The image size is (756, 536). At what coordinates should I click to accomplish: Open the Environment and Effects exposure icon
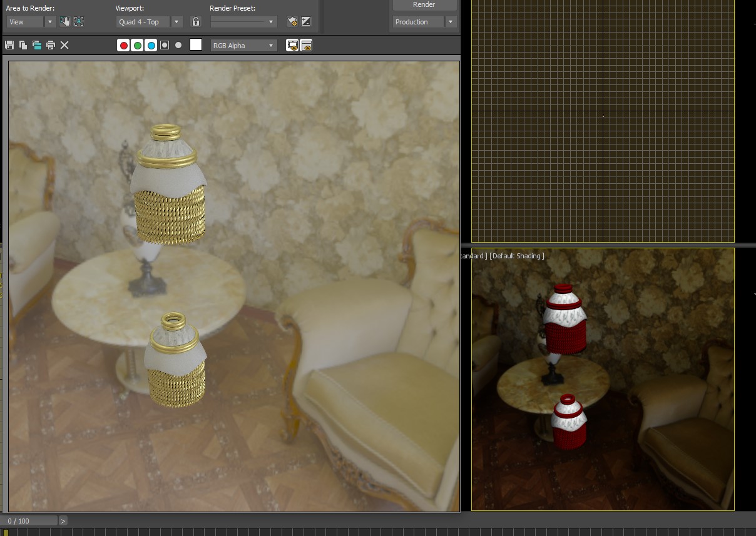point(306,22)
